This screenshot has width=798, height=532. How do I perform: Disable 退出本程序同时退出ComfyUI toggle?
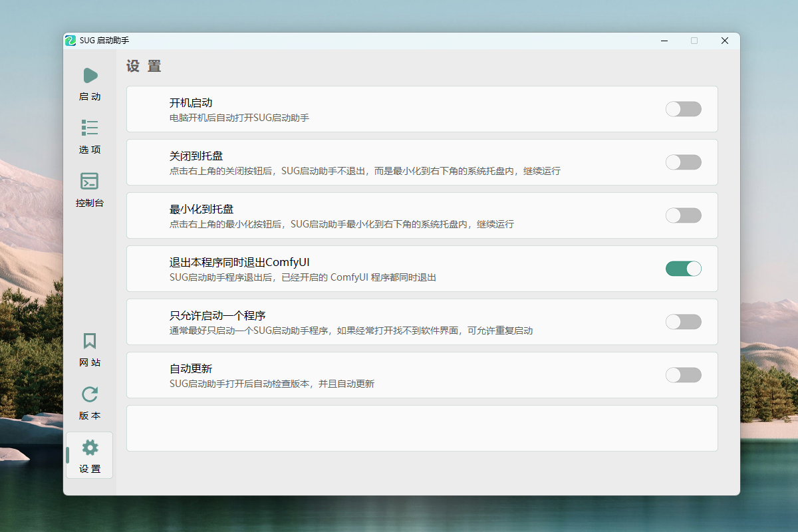(x=683, y=269)
